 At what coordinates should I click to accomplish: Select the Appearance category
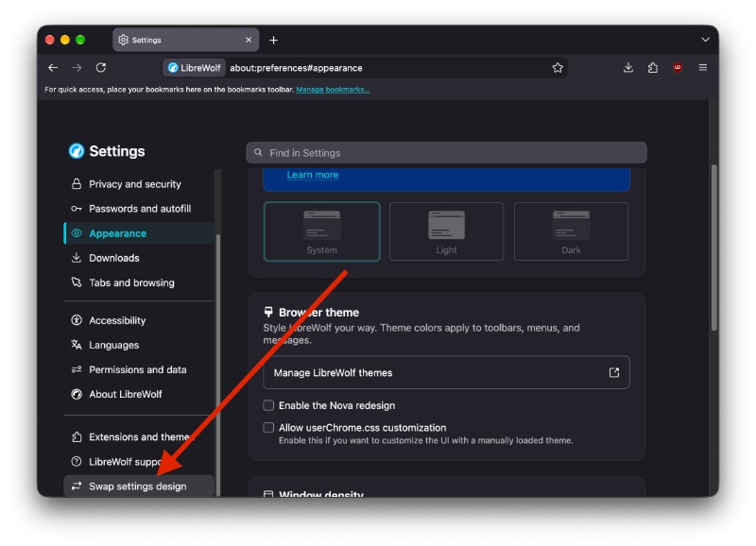click(x=138, y=233)
